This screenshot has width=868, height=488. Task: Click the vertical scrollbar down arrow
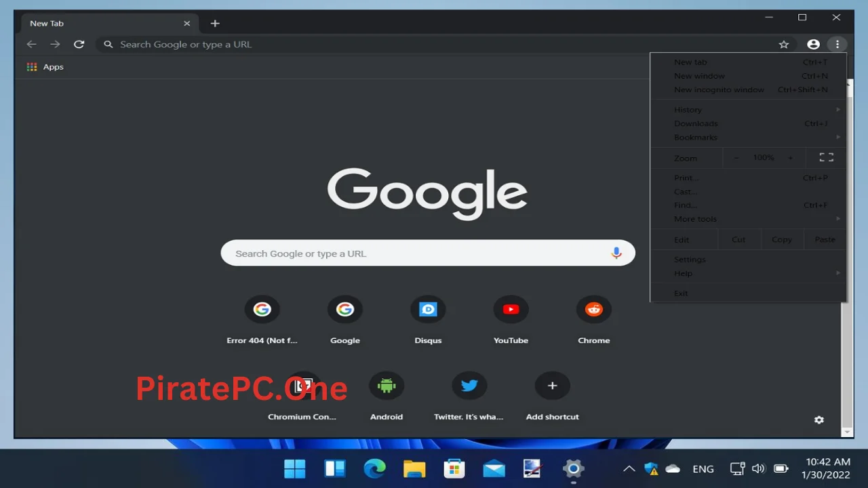[x=846, y=432]
